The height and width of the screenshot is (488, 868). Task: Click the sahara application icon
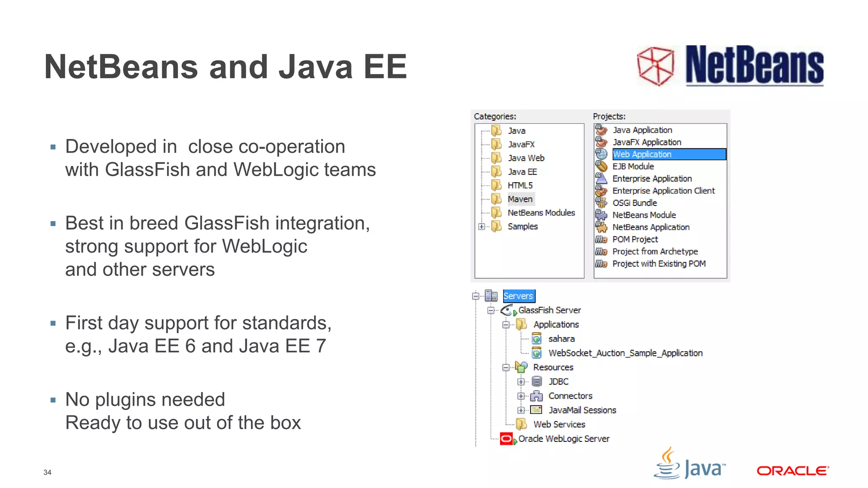pos(537,338)
